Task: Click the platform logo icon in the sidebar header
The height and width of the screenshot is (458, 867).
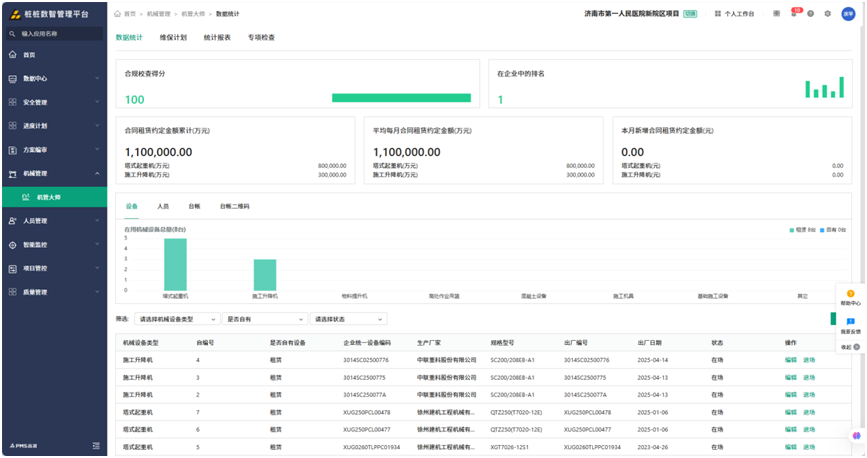Action: 15,14
